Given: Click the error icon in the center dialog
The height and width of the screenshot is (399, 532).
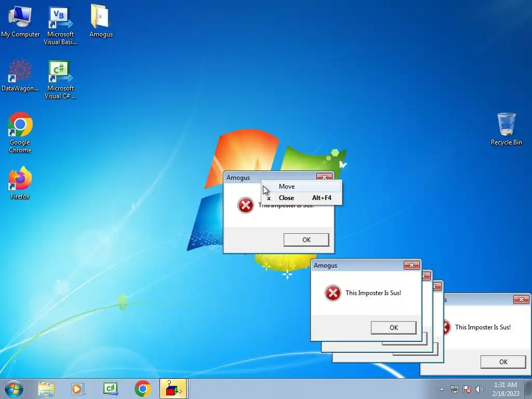Looking at the screenshot, I should [246, 205].
